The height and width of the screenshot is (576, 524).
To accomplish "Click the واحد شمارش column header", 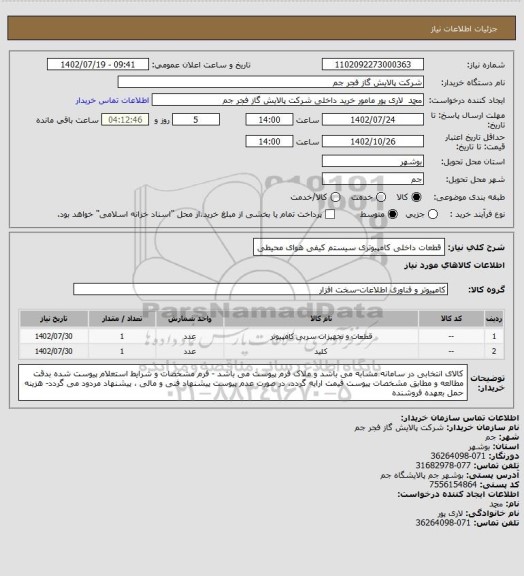I will coord(190,318).
